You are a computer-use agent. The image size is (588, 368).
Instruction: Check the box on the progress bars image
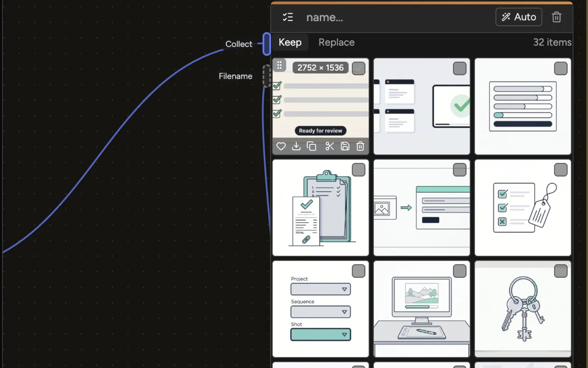click(561, 69)
